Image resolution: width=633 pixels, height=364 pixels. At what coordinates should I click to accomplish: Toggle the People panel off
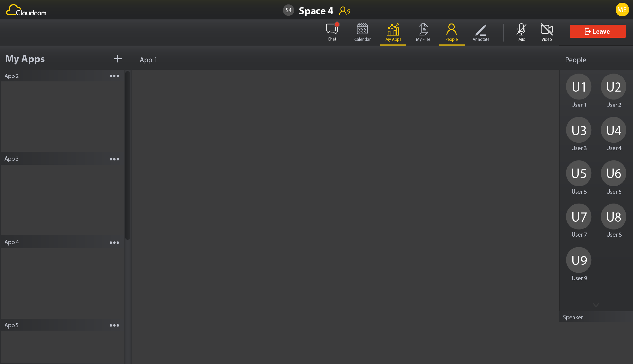(451, 32)
